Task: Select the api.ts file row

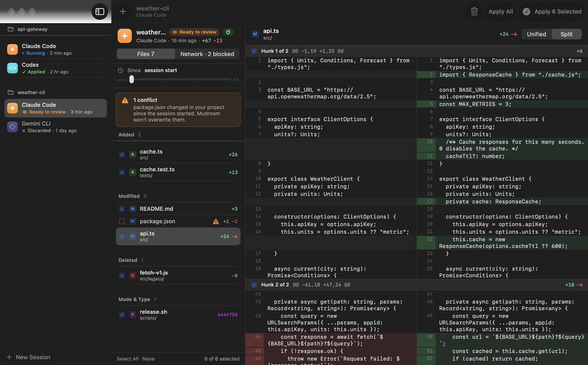Action: tap(178, 236)
